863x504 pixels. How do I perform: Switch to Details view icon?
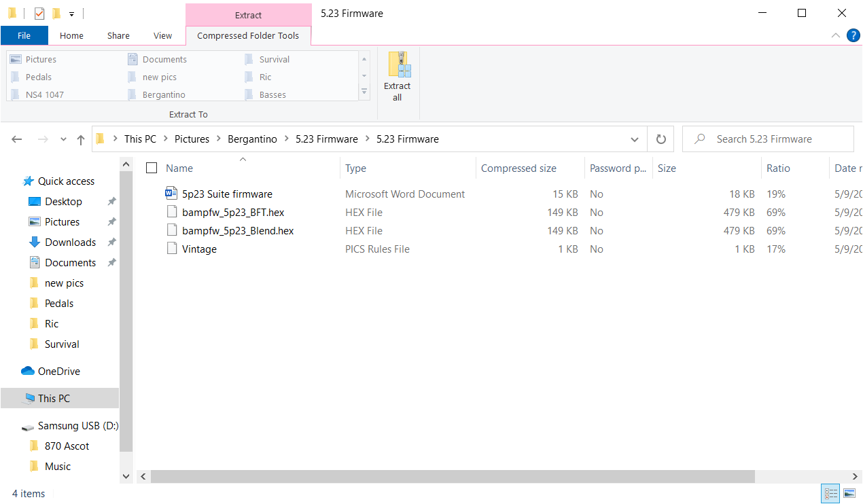click(x=830, y=494)
